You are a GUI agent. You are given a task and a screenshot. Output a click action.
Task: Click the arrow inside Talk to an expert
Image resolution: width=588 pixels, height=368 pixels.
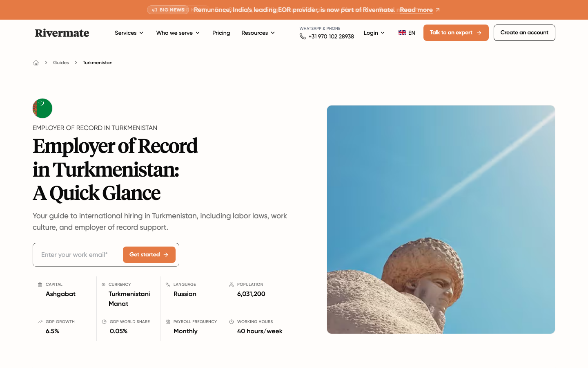[x=479, y=33]
